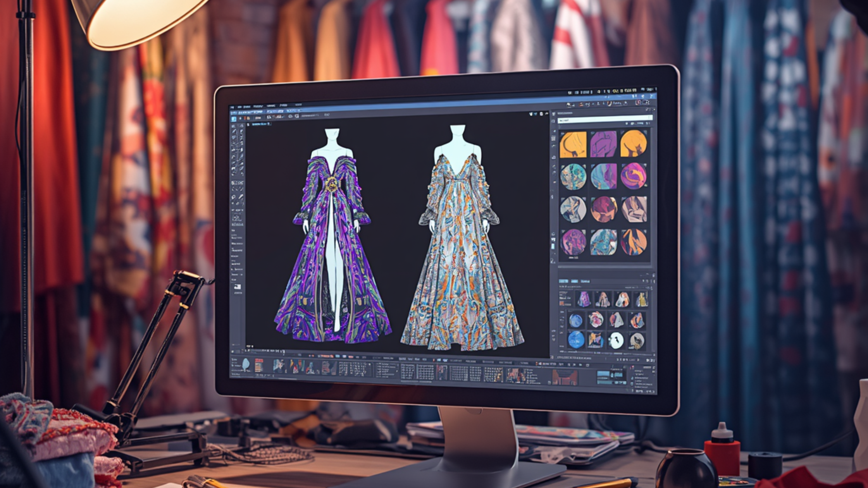Screen dimensions: 868x488
Task: Click the red-orange poster thumbnail in bottom strip
Action: coord(259,366)
